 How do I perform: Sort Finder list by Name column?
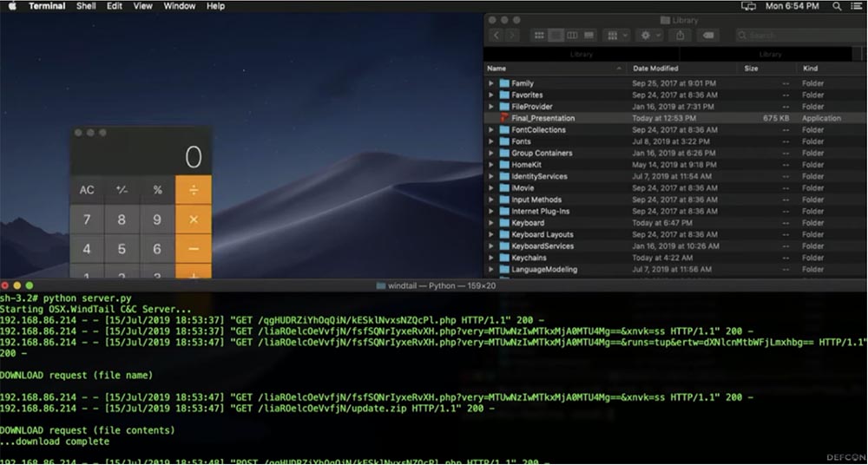click(556, 69)
